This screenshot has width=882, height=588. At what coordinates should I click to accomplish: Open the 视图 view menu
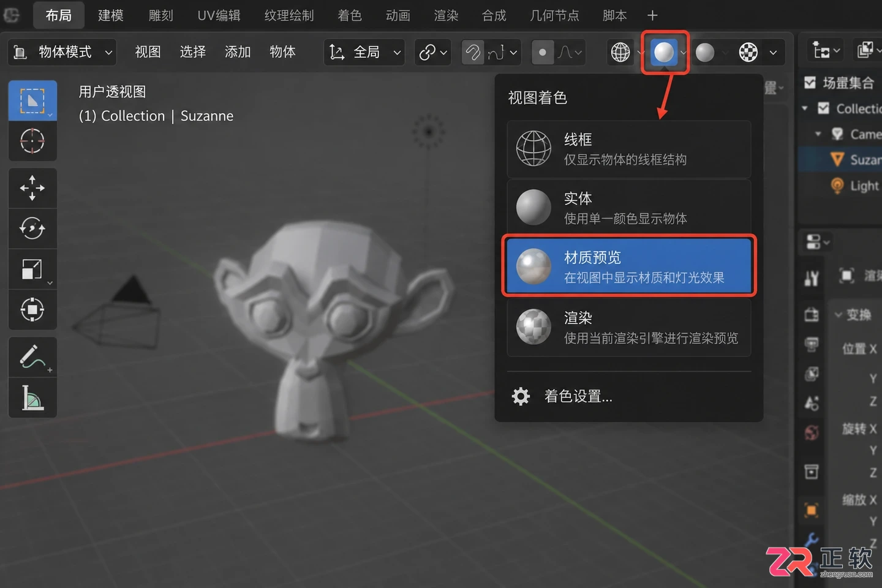[x=148, y=52]
